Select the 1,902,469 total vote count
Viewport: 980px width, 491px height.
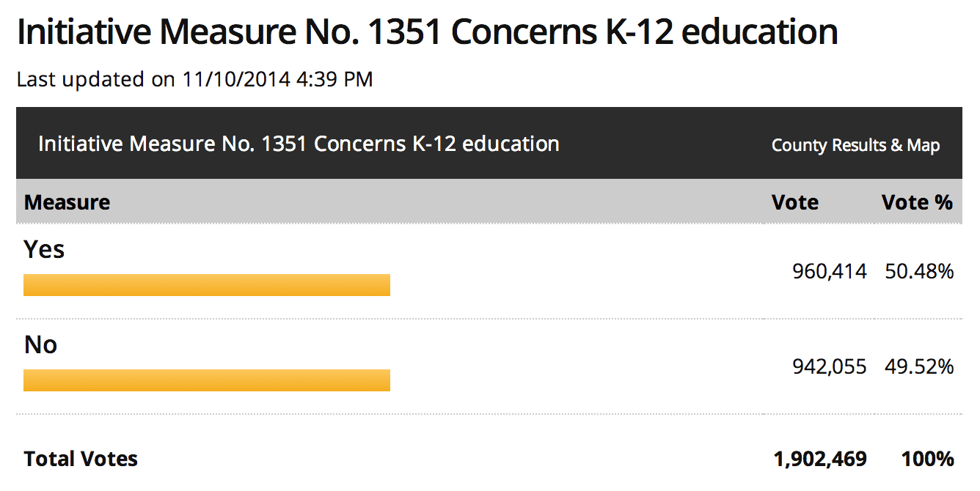point(820,459)
